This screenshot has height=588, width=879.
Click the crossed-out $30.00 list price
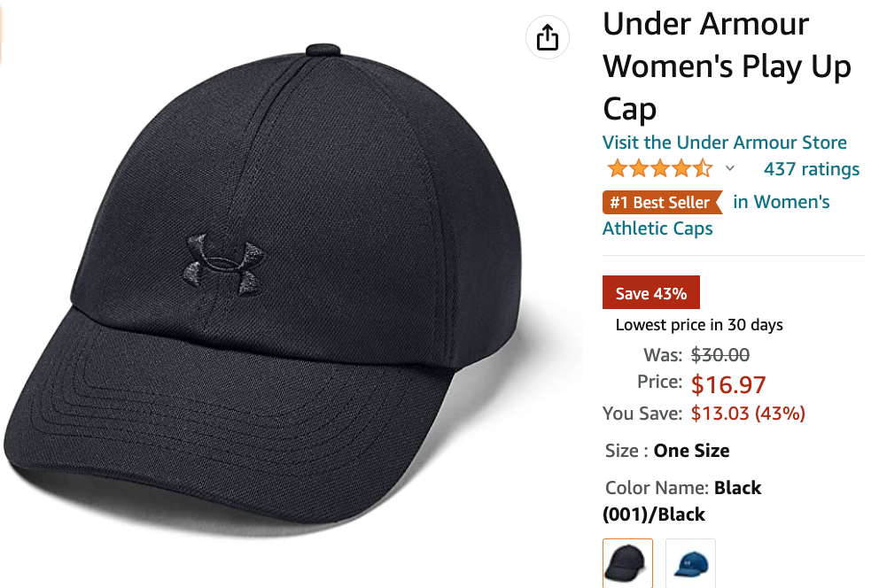point(720,354)
